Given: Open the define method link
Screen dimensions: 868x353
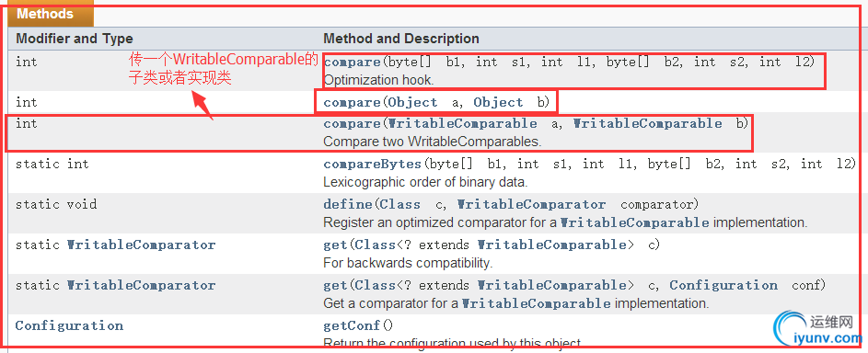Looking at the screenshot, I should [x=348, y=204].
